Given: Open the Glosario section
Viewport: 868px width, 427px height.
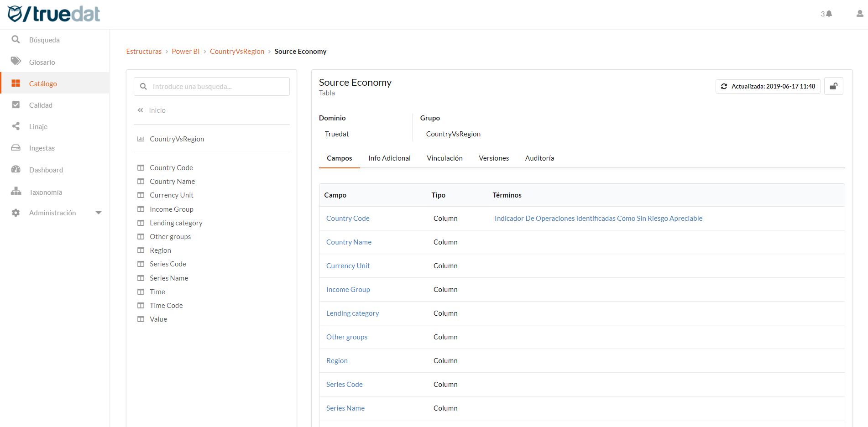Looking at the screenshot, I should click(42, 62).
